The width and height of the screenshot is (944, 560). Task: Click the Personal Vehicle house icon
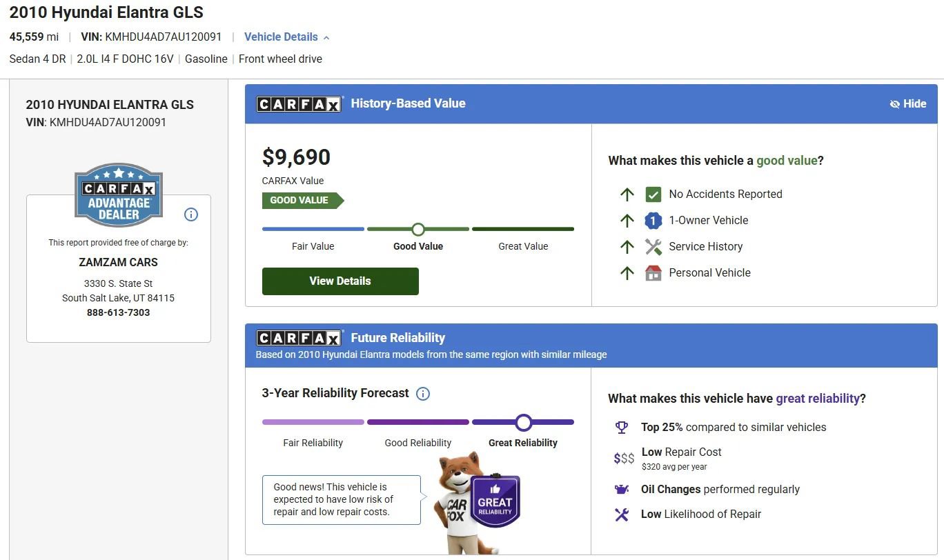click(653, 273)
